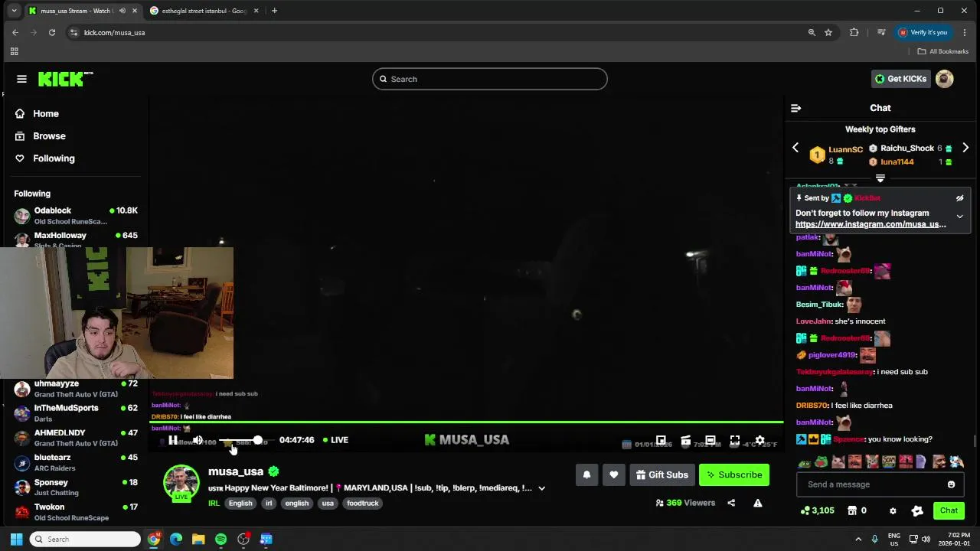This screenshot has height=551, width=980.
Task: Open chat settings gear
Action: [x=893, y=510]
